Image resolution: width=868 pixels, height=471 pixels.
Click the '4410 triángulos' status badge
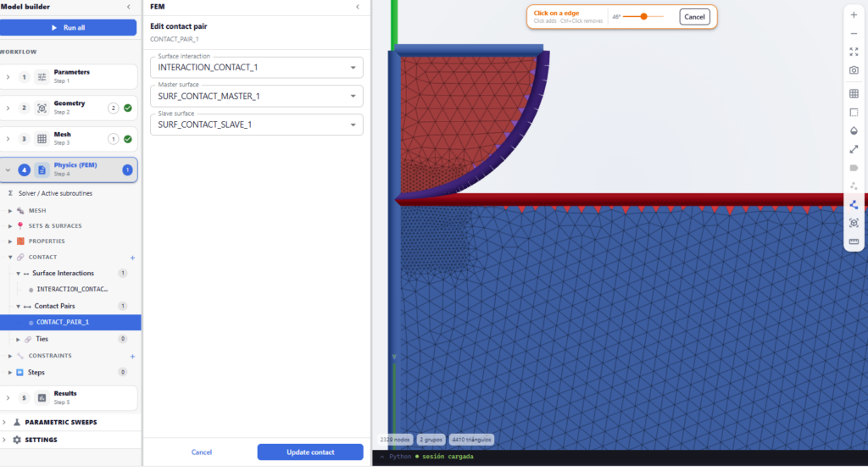(x=471, y=440)
